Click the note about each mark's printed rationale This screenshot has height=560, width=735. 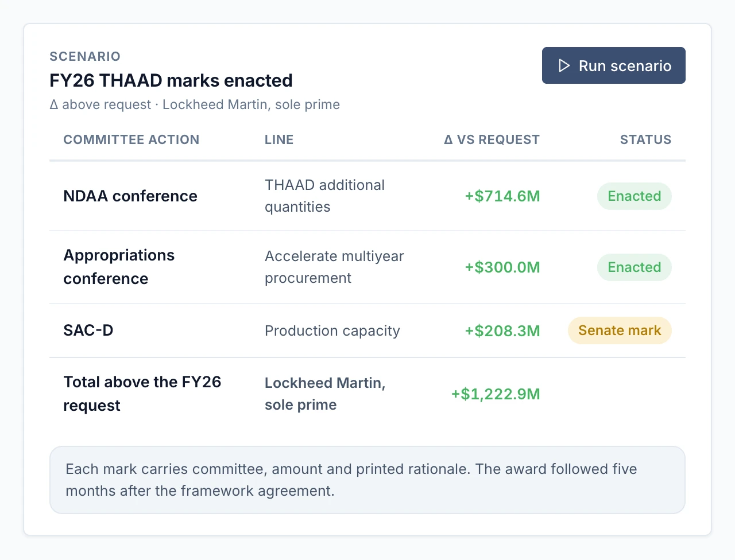tap(367, 480)
